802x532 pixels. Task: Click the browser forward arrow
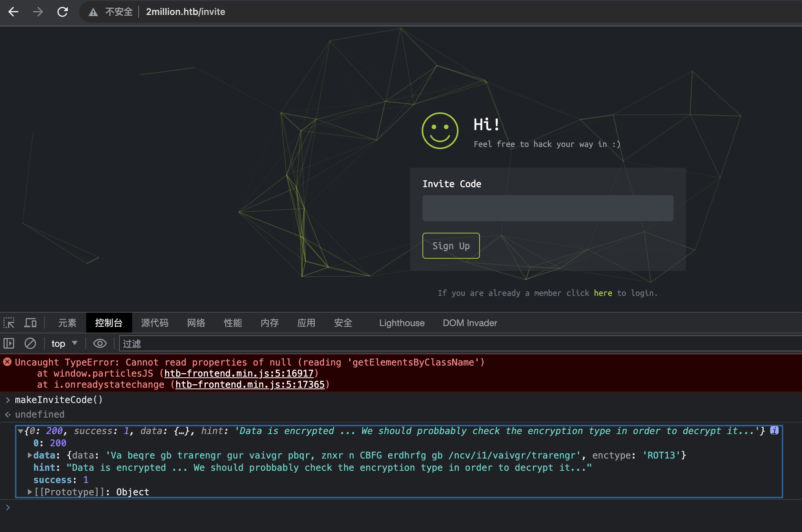click(38, 12)
